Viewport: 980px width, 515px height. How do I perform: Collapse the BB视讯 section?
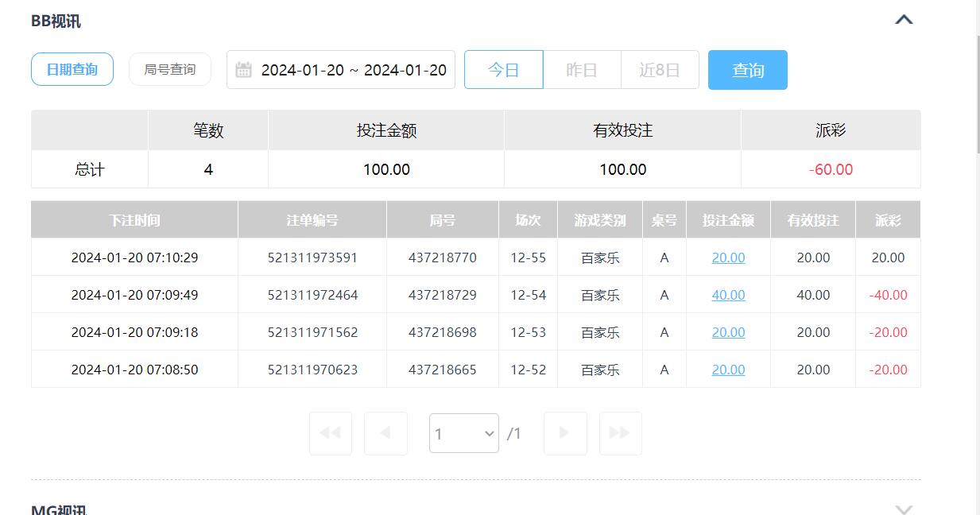pyautogui.click(x=904, y=21)
